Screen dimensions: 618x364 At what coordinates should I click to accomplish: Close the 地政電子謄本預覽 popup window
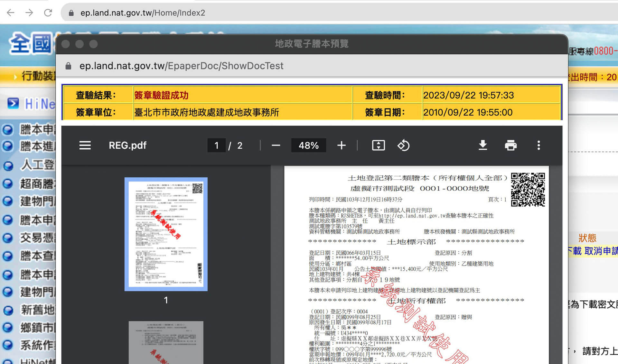point(66,44)
